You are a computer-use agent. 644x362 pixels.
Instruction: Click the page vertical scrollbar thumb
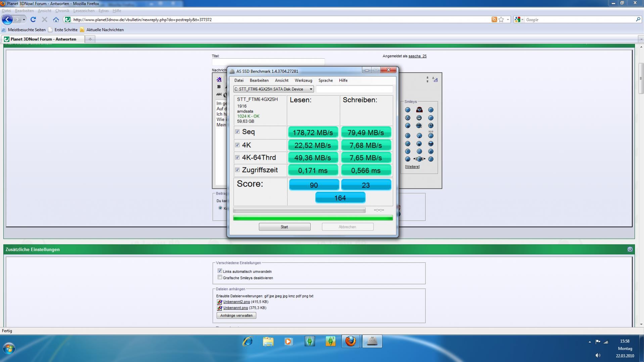(641, 78)
